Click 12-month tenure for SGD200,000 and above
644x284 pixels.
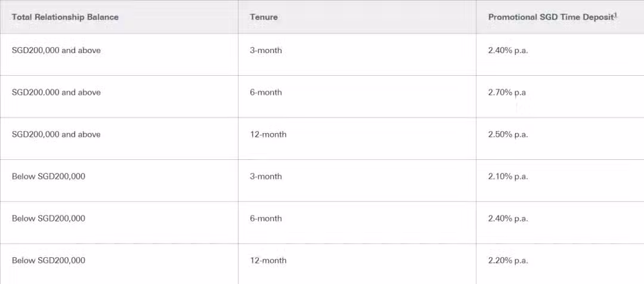pyautogui.click(x=268, y=134)
